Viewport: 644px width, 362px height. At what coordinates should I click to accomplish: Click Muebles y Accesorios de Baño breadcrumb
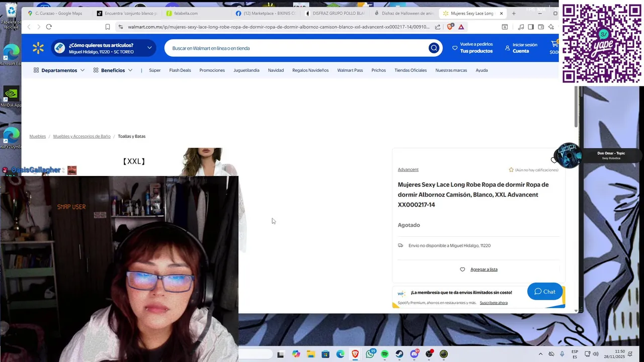pyautogui.click(x=82, y=136)
